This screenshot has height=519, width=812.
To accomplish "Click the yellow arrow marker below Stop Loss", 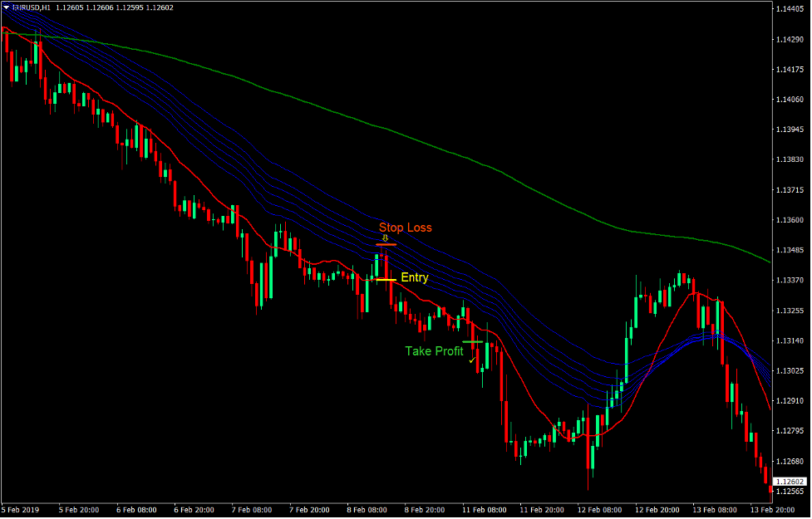I will click(385, 238).
